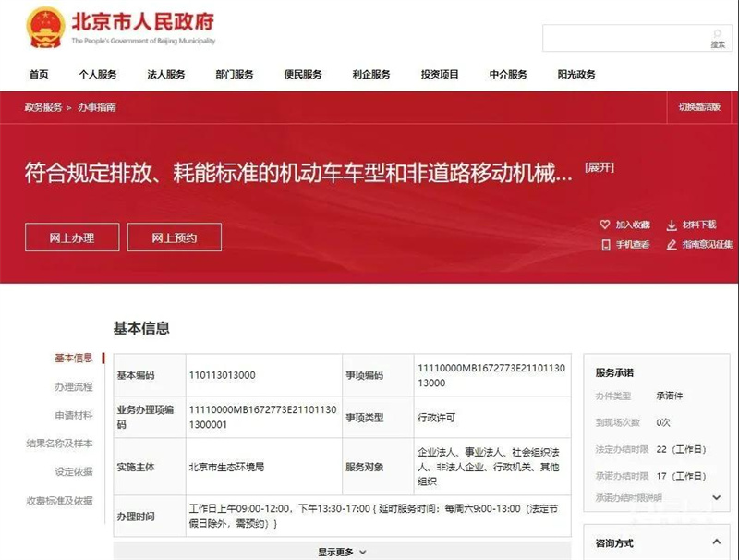Open the 个人服务 menu
The image size is (739, 560).
pos(97,75)
